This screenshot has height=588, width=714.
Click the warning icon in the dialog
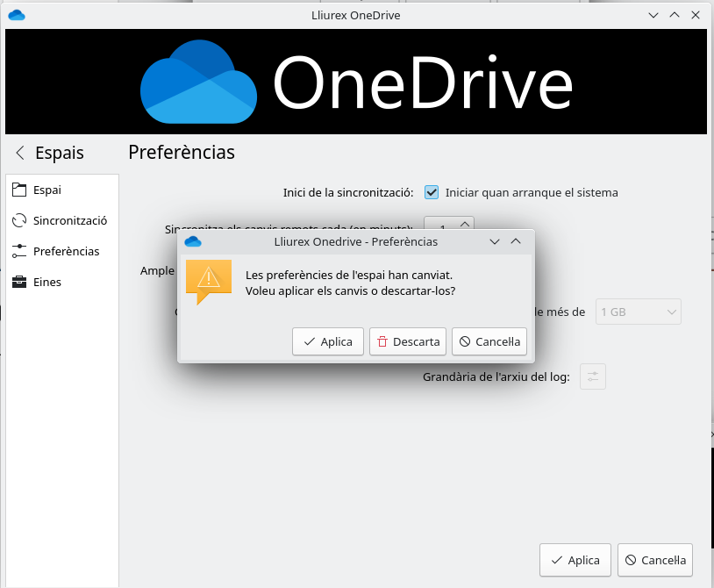209,280
